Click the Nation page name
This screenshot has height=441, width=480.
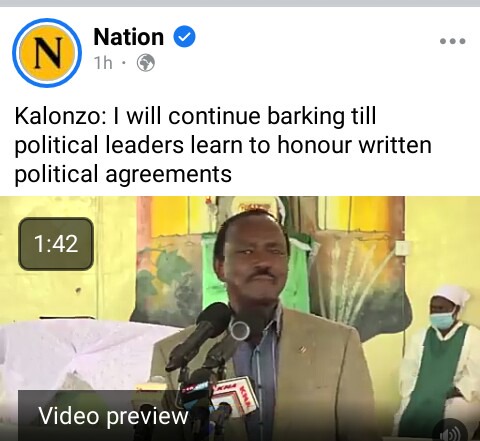[x=129, y=37]
